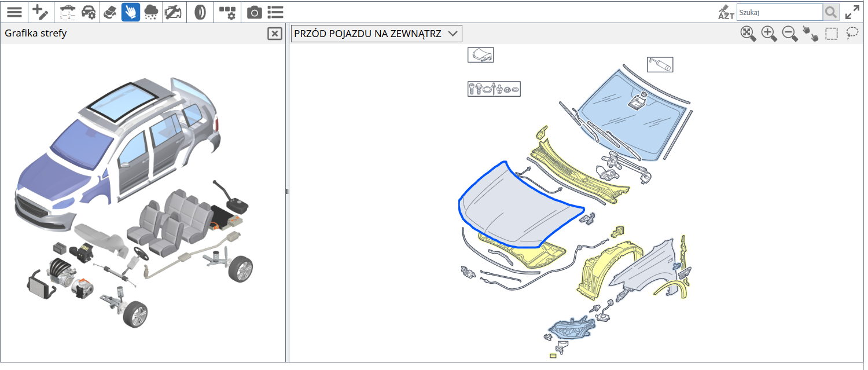
Task: Click the camera photo icon
Action: [x=254, y=12]
